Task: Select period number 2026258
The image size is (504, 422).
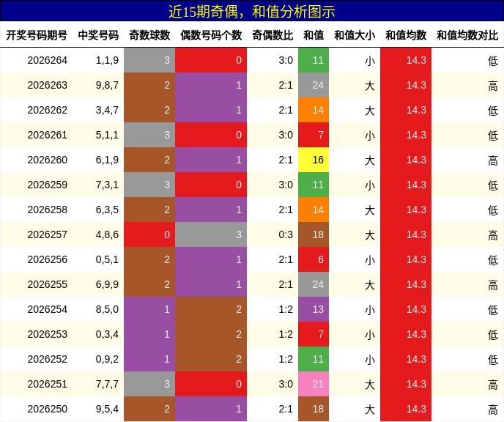Action: coord(47,210)
